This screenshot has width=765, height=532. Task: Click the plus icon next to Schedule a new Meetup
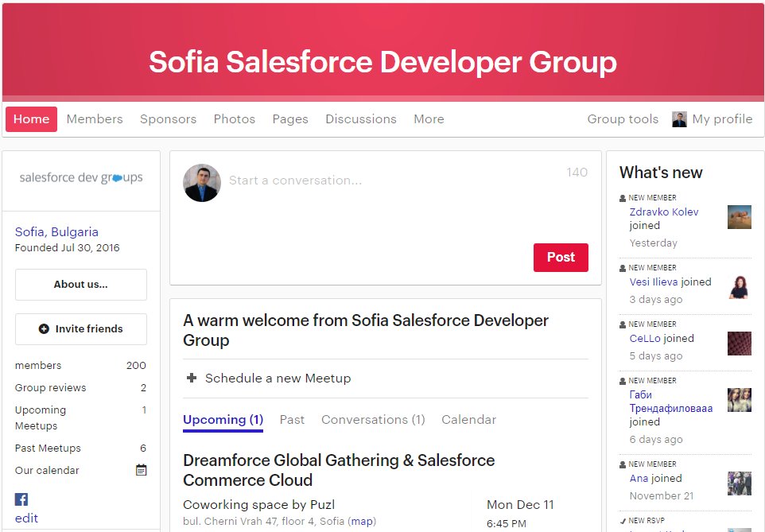tap(192, 378)
